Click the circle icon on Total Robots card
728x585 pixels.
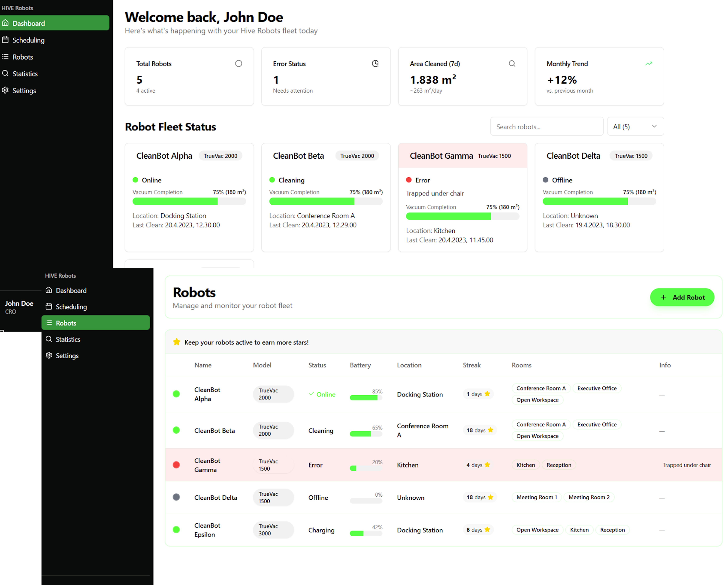click(x=238, y=63)
